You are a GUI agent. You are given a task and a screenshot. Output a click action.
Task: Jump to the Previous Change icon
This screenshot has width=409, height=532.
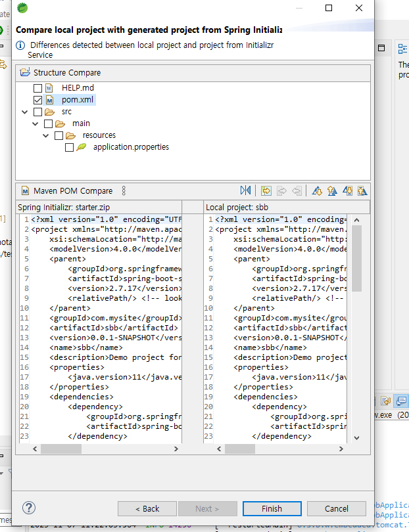362,190
